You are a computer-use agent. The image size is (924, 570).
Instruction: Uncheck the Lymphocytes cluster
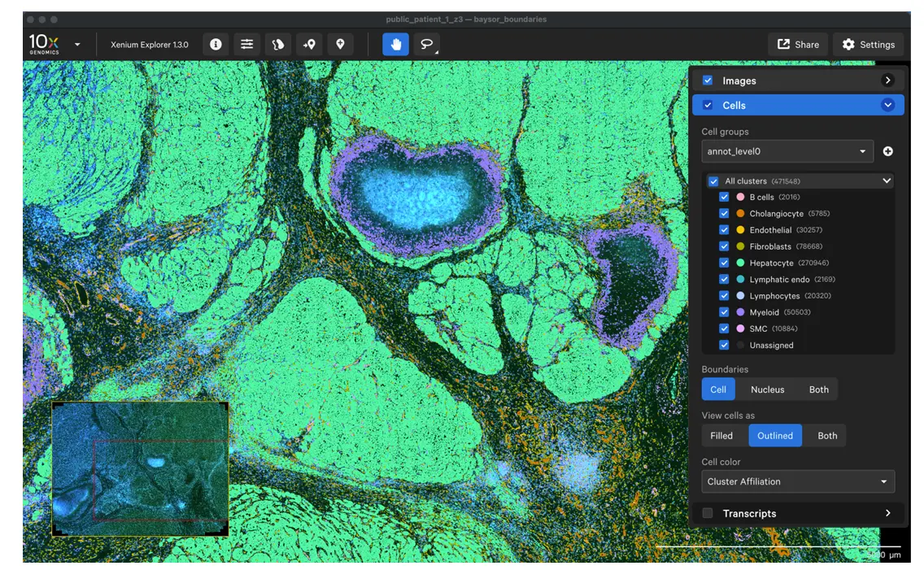724,296
